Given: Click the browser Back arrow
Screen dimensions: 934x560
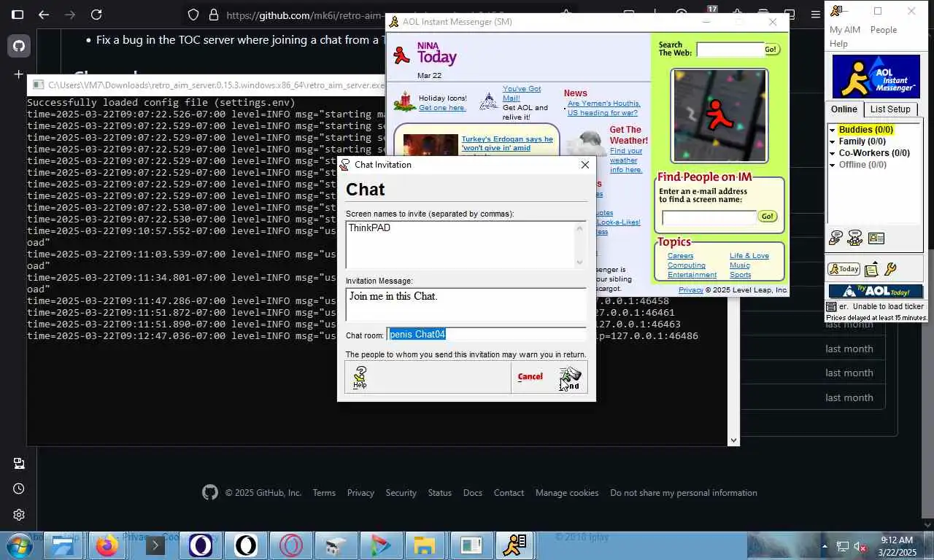Looking at the screenshot, I should coord(44,15).
